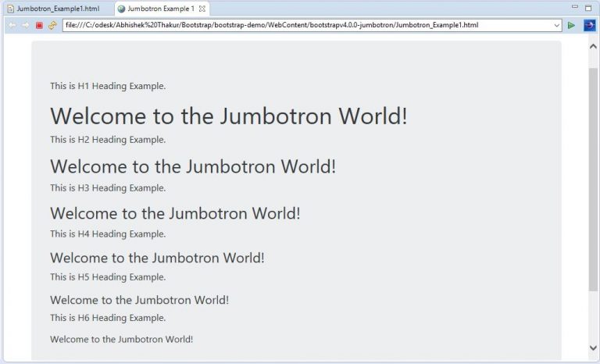Click the smallest H6 'Welcome to the Jumbotron World!' heading
Image resolution: width=600 pixels, height=364 pixels.
[x=122, y=340]
